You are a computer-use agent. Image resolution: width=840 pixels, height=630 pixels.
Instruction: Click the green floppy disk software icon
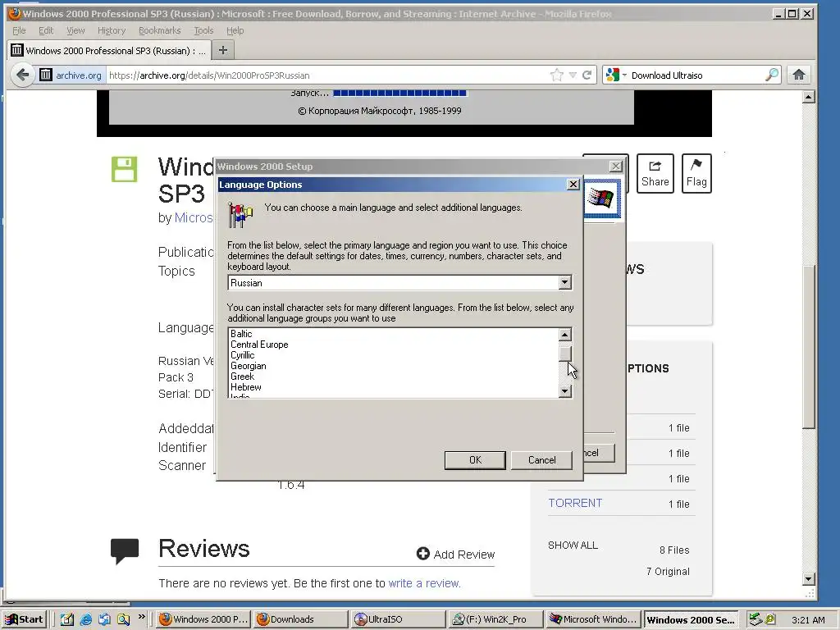[125, 169]
